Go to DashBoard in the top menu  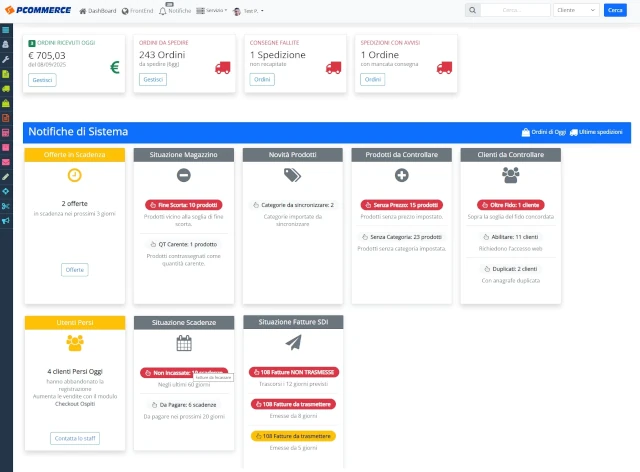click(x=98, y=11)
